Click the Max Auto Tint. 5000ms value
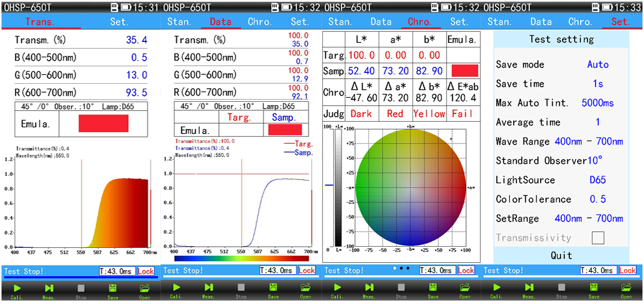Screen dimensions: 644x304 click(x=598, y=103)
